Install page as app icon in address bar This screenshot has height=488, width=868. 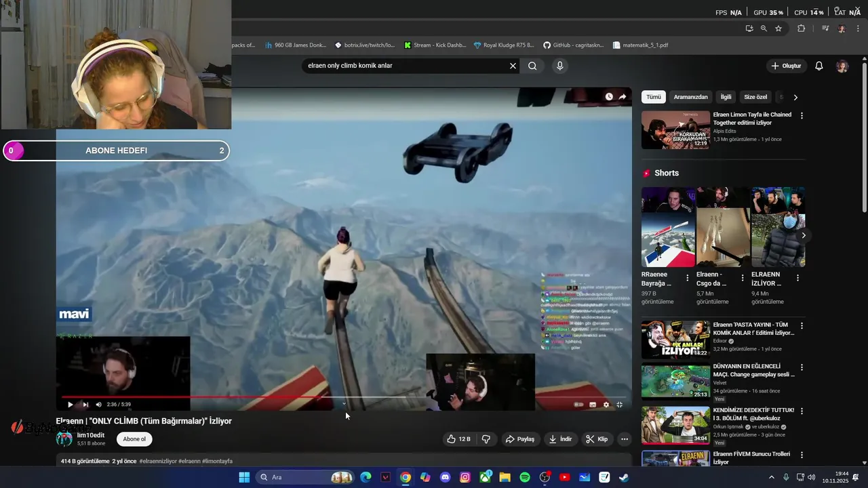(x=749, y=28)
